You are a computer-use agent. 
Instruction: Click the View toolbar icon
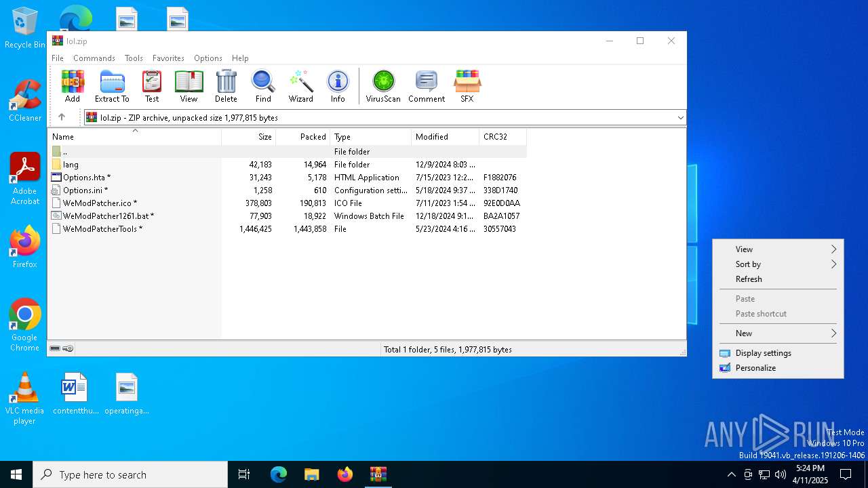click(x=189, y=86)
